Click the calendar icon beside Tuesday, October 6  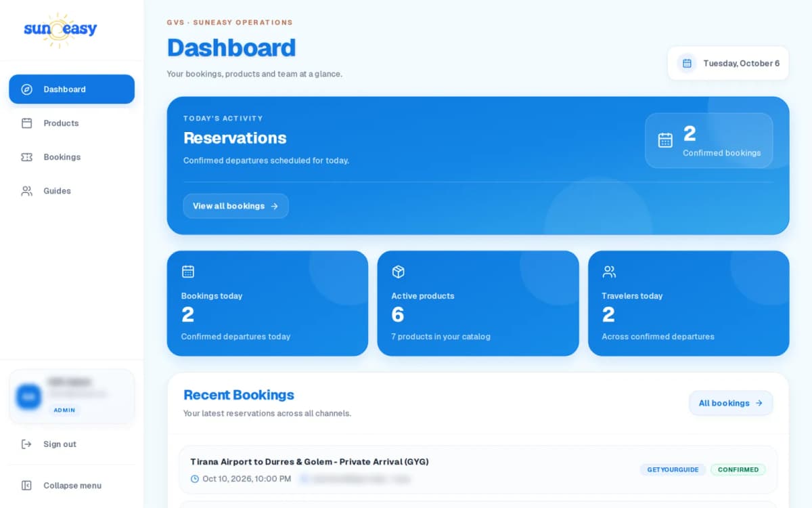[x=687, y=63]
